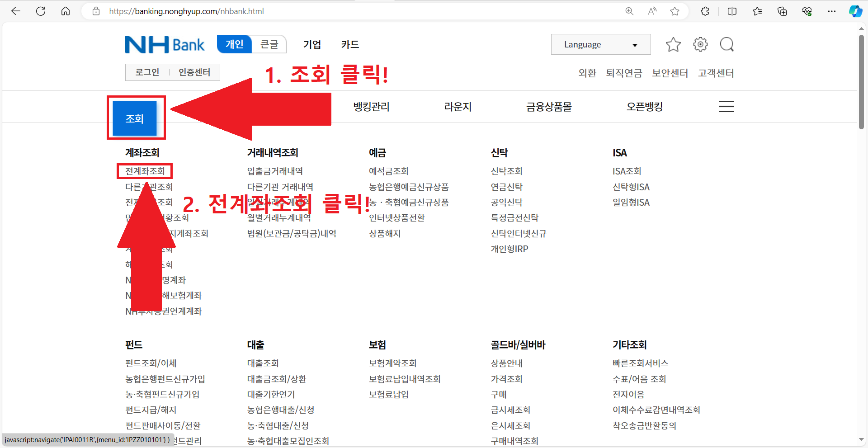The height and width of the screenshot is (448, 868).
Task: Open the 조회 main menu tab
Action: click(x=135, y=118)
